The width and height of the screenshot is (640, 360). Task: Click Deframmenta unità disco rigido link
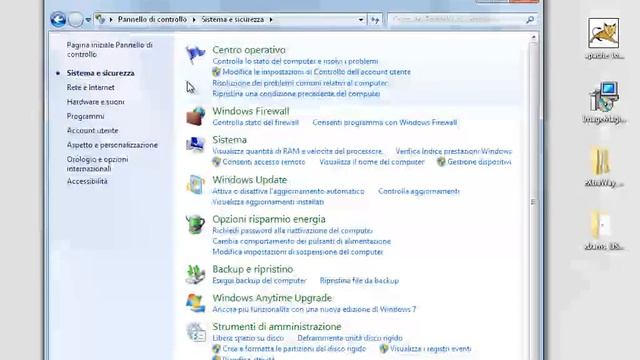pos(350,338)
